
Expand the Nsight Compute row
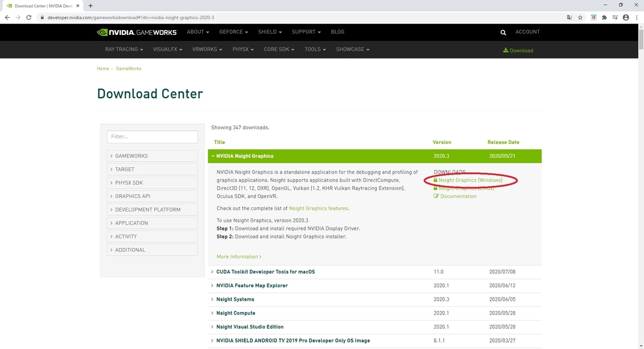tap(375, 313)
